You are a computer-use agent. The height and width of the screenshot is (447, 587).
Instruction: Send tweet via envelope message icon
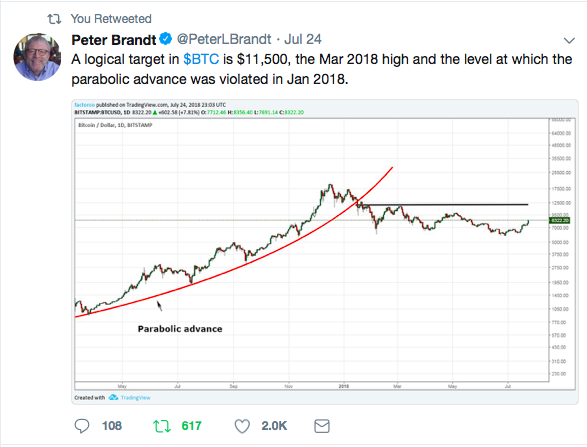pos(322,426)
